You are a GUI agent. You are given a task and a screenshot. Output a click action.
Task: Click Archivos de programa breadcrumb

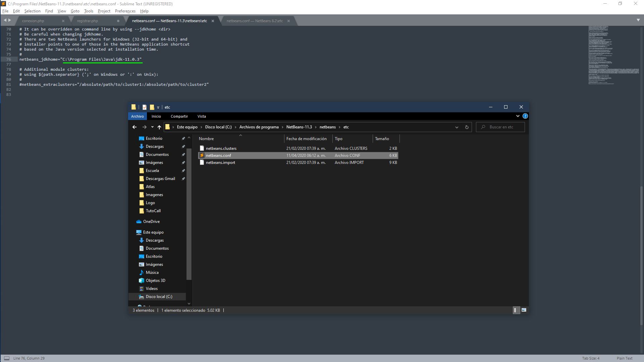click(x=259, y=127)
